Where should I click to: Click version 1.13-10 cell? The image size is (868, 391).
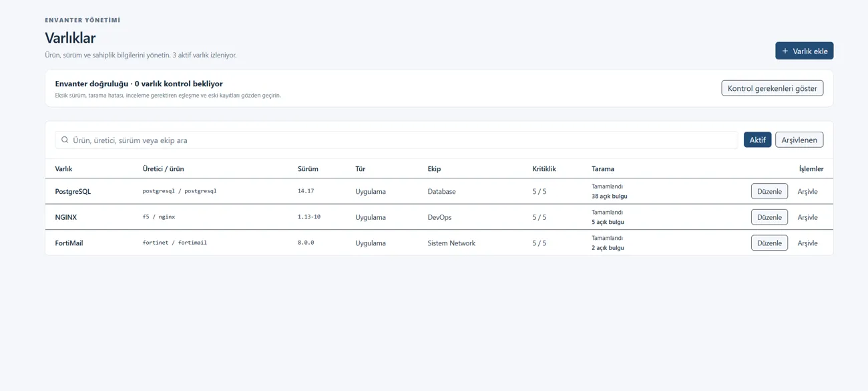click(309, 217)
